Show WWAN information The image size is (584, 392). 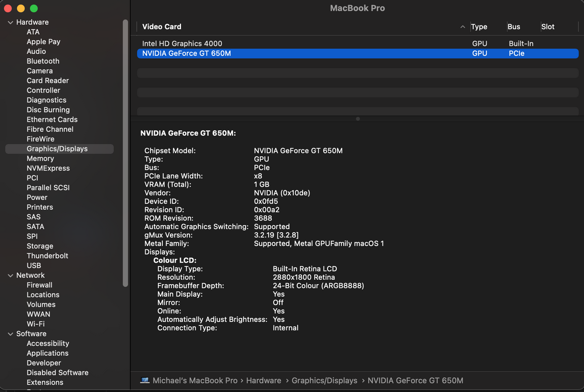pos(38,314)
